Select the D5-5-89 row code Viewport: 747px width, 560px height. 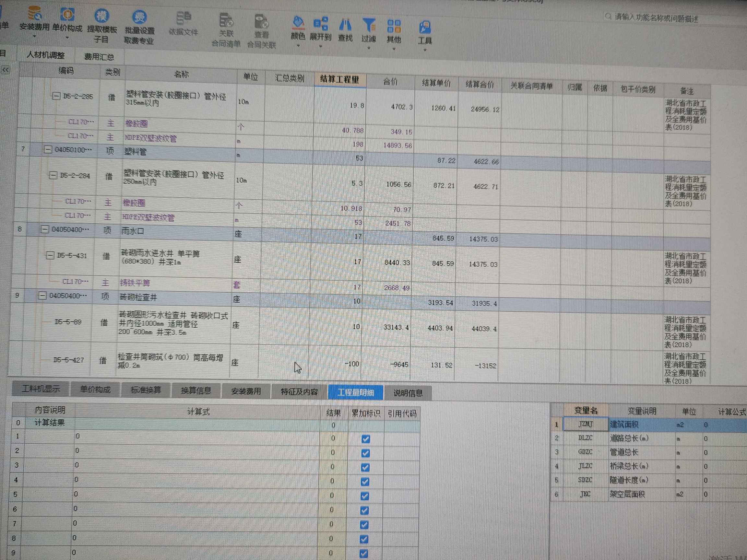click(68, 322)
